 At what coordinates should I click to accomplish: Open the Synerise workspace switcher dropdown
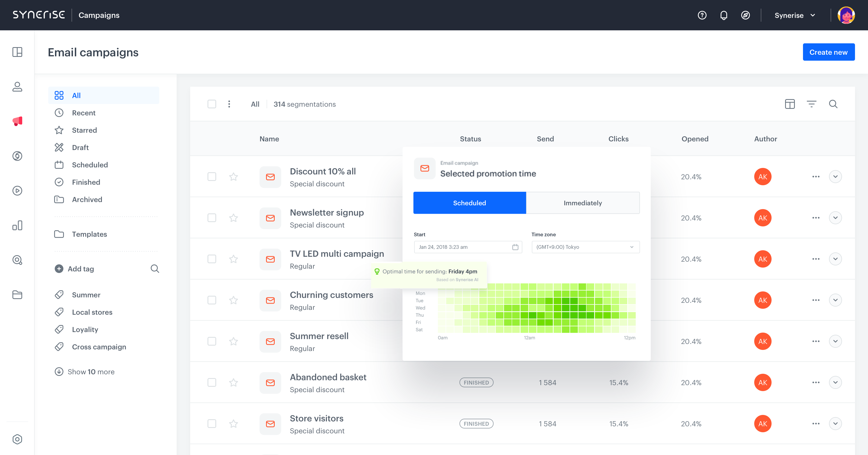click(795, 15)
